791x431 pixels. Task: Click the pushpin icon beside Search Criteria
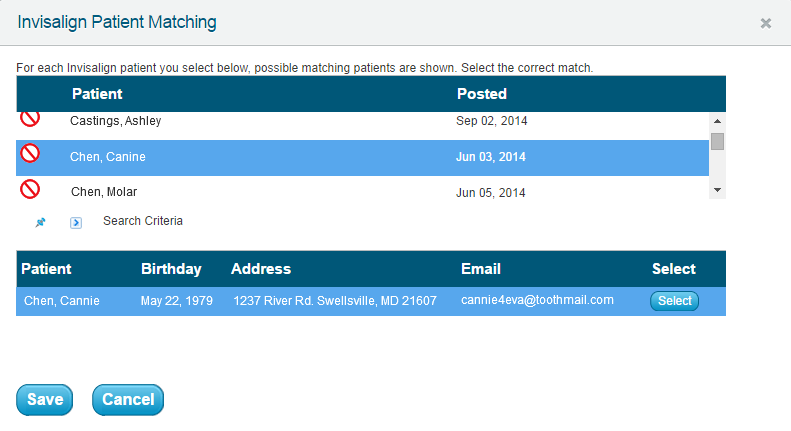pos(40,222)
